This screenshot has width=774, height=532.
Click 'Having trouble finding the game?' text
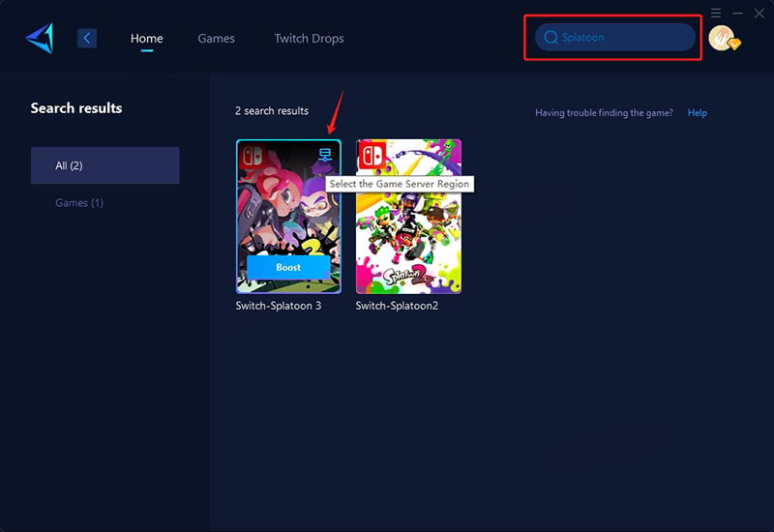pyautogui.click(x=604, y=113)
